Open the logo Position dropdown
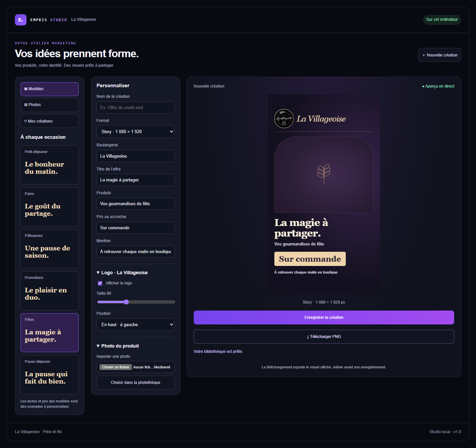The height and width of the screenshot is (448, 476). pos(136,324)
